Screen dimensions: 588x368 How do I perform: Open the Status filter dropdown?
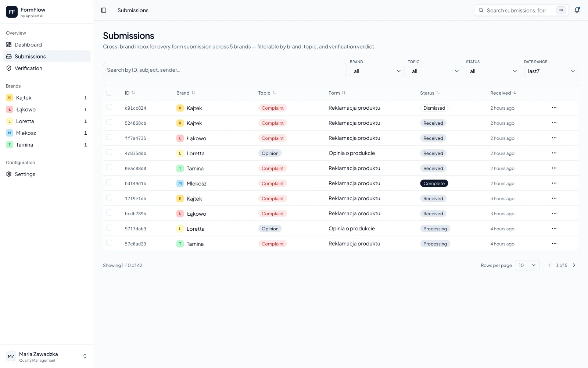point(493,71)
